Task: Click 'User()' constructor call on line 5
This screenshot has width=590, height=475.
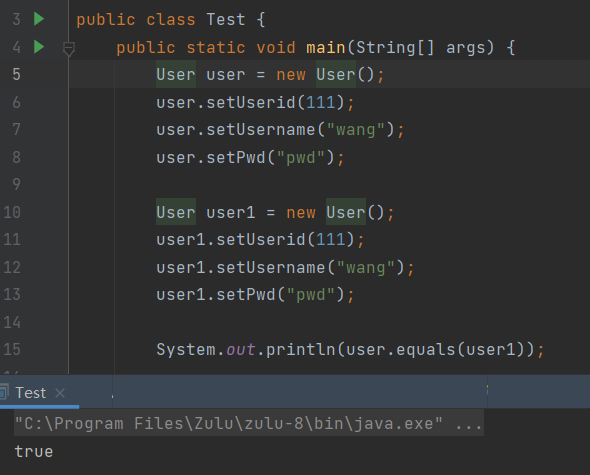Action: (345, 74)
